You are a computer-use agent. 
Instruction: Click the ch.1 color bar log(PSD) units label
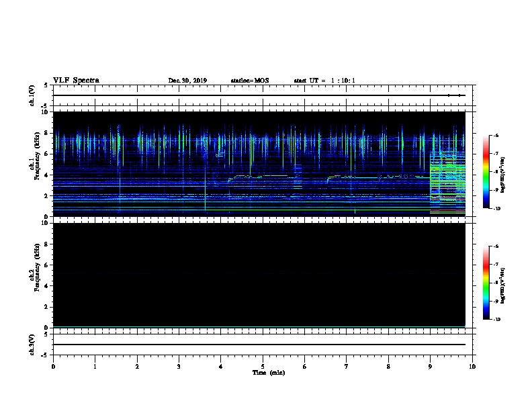(503, 175)
